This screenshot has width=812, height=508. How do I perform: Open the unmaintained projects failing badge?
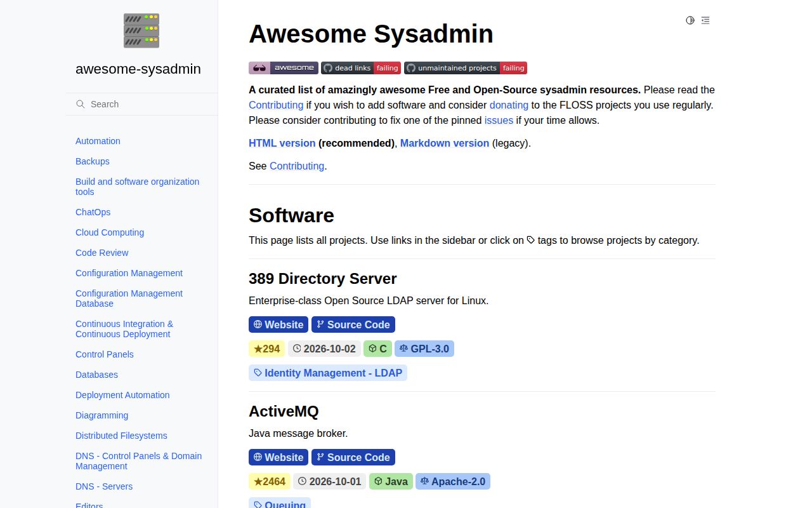coord(466,68)
